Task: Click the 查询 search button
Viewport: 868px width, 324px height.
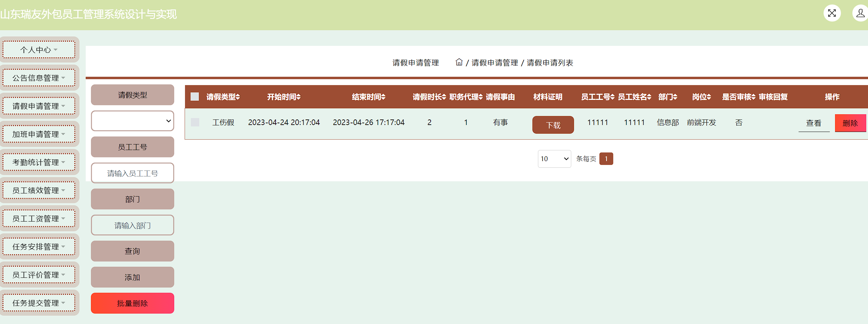Action: click(x=133, y=251)
